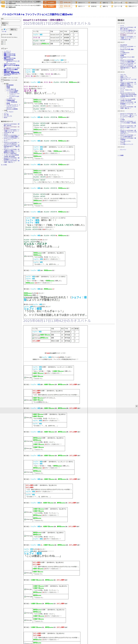This screenshot has height=644, width=138.
Task: Open 天使アーペル history link
Action: pos(124,76)
